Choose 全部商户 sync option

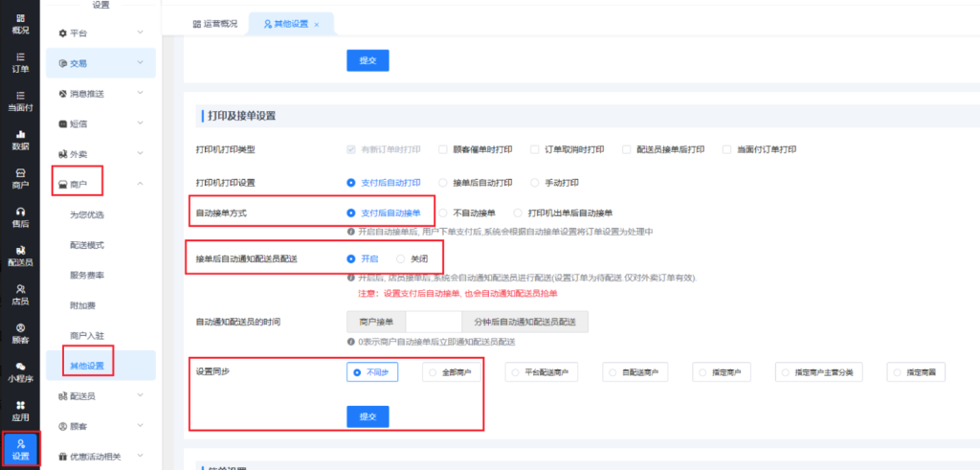(x=452, y=372)
